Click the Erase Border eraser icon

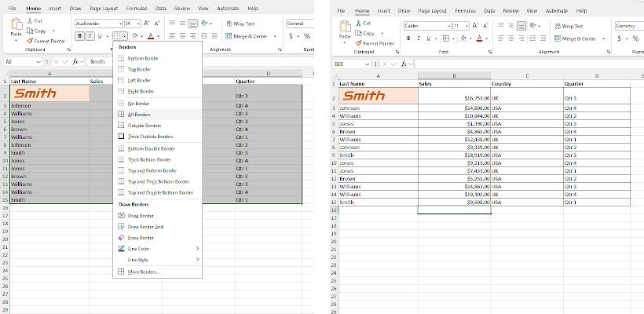(120, 237)
